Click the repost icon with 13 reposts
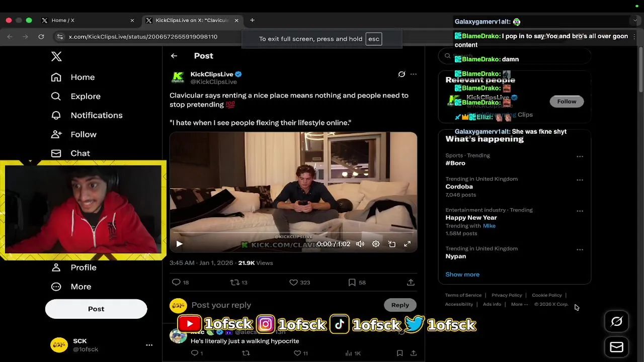644x362 pixels. click(x=238, y=283)
